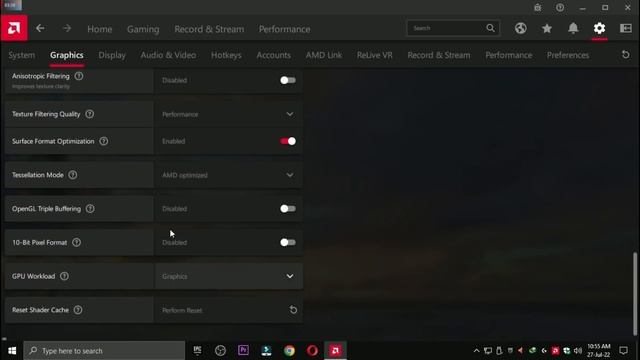Enable OpenGL Triple Buffering toggle
Viewport: 640px width, 360px height.
click(x=288, y=209)
